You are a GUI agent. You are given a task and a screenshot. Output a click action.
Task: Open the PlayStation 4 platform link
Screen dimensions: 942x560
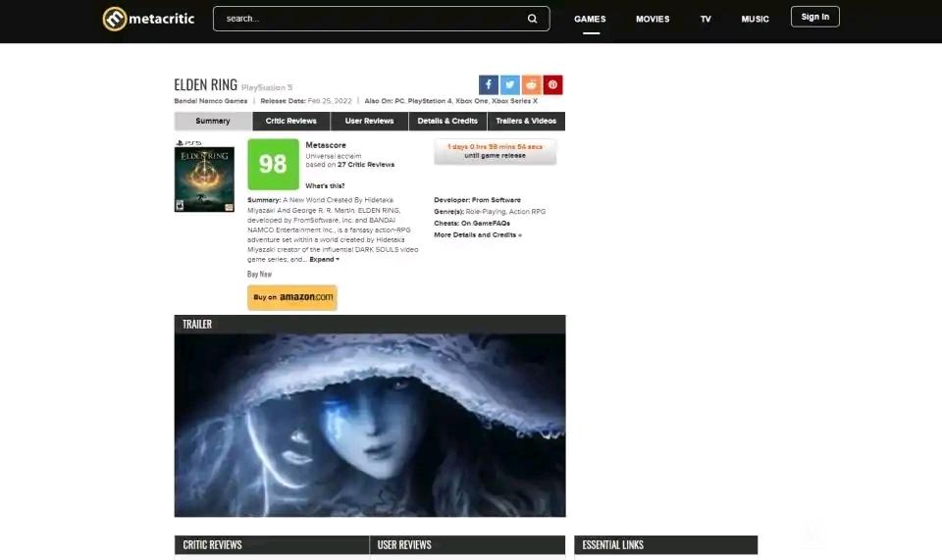pyautogui.click(x=430, y=101)
